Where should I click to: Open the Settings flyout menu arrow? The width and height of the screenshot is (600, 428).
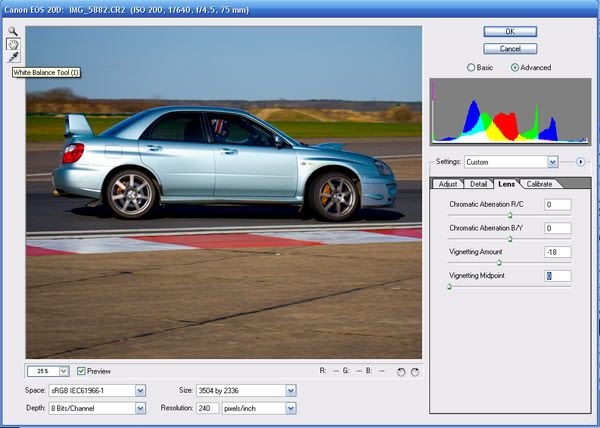(579, 161)
